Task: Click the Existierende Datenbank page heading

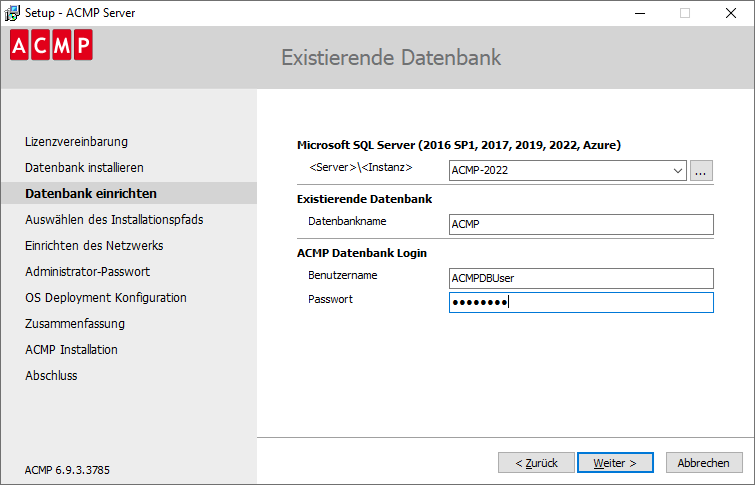Action: point(391,58)
